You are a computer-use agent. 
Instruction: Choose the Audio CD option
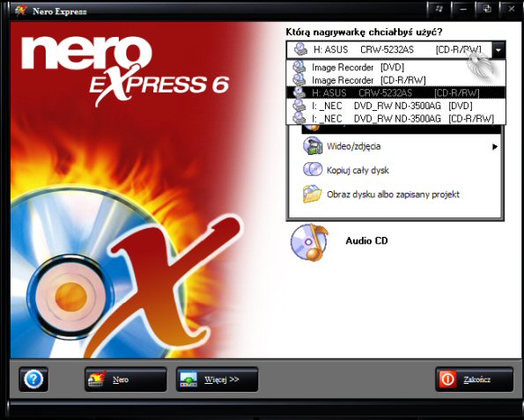[x=366, y=240]
